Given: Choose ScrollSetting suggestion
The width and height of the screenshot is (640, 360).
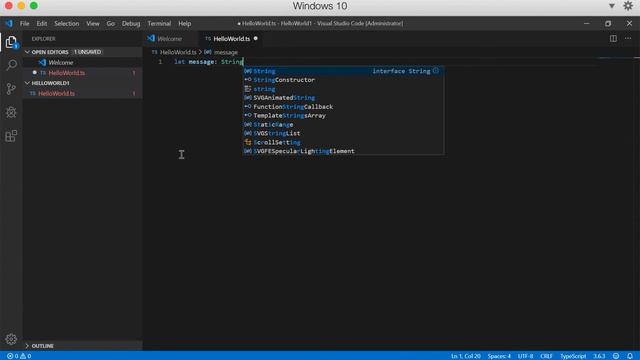Looking at the screenshot, I should point(343,142).
